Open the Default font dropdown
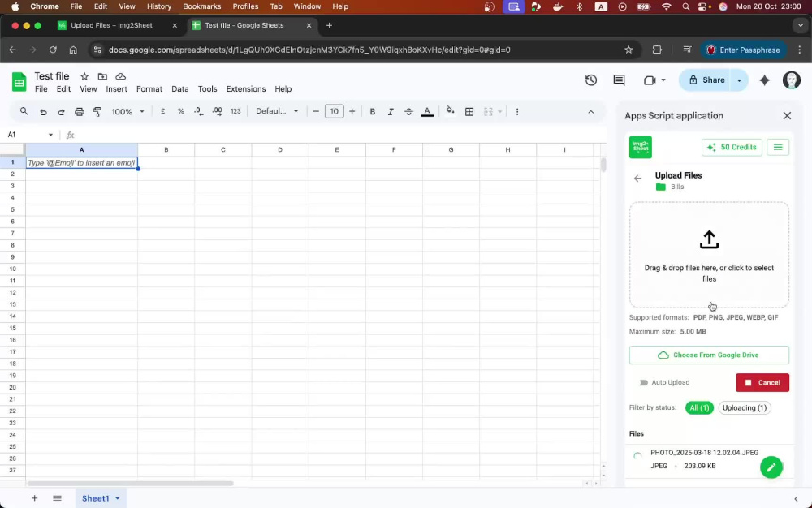The width and height of the screenshot is (812, 508). 277,111
